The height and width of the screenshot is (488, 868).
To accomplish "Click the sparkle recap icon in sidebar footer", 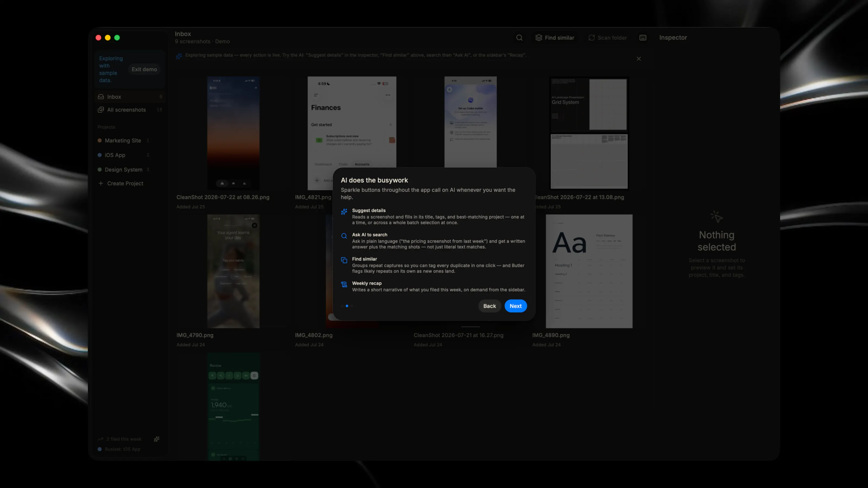I will 156,439.
